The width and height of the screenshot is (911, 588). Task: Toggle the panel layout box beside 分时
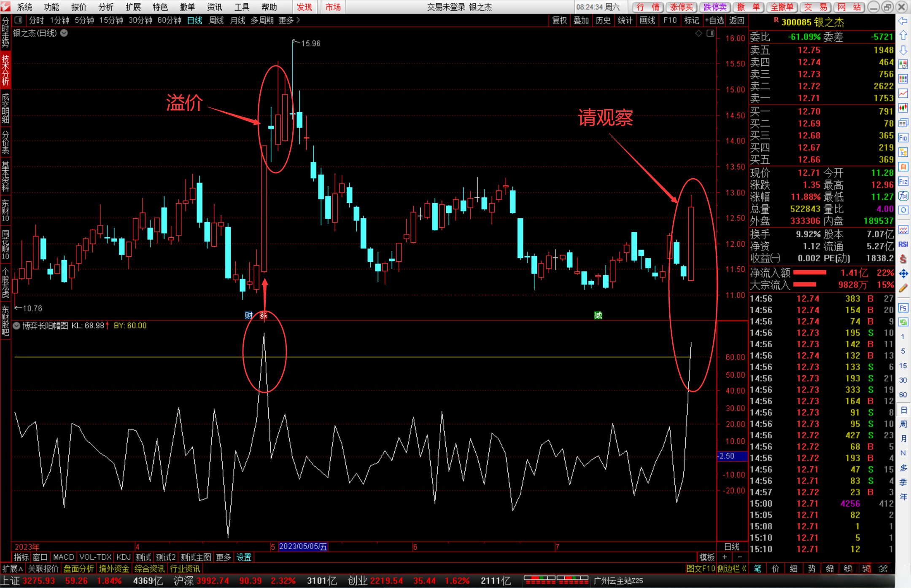(18, 20)
